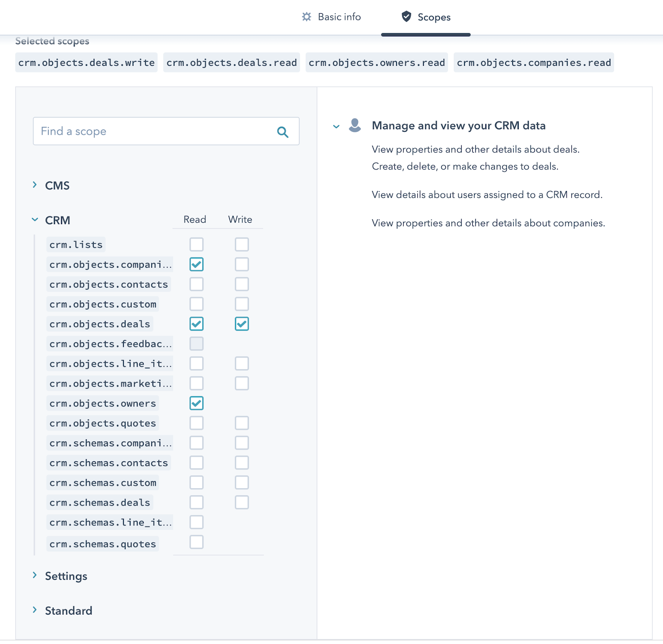The height and width of the screenshot is (644, 663).
Task: Click into the Find a scope field
Action: point(166,131)
